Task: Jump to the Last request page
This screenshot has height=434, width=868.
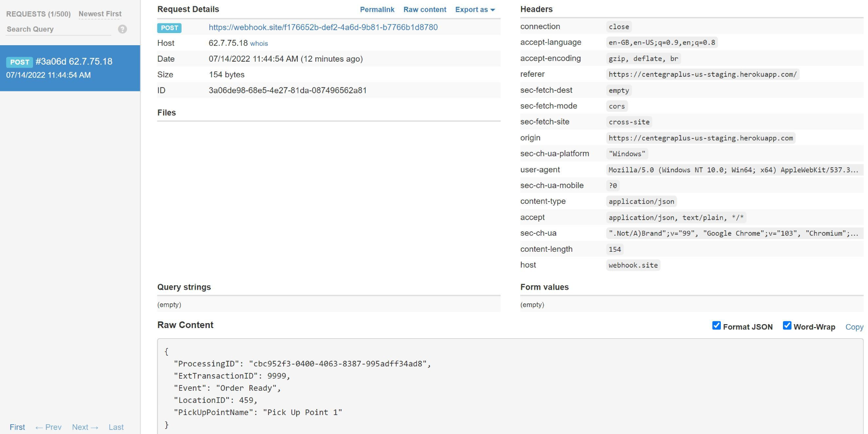Action: point(116,427)
